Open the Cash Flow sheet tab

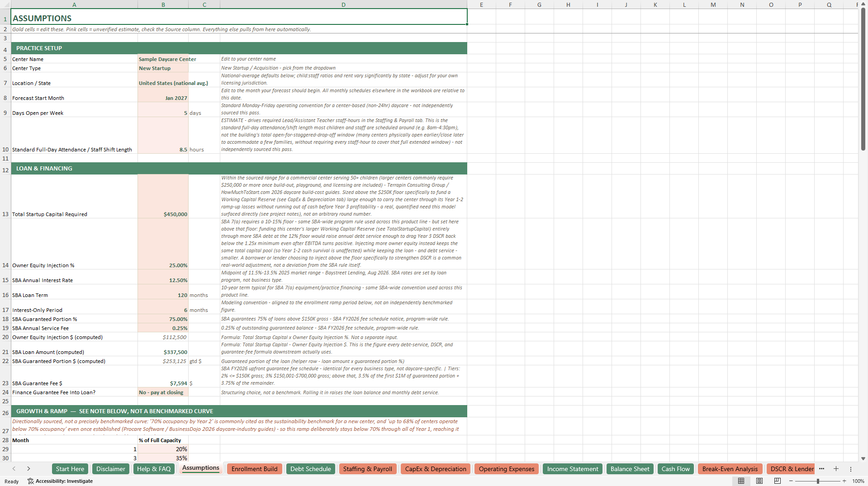click(x=676, y=469)
